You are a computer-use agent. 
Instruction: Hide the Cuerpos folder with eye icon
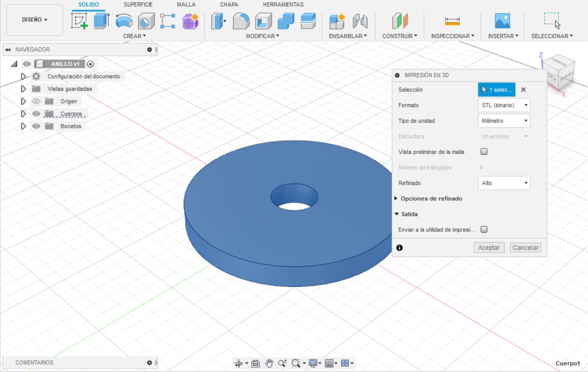point(36,114)
